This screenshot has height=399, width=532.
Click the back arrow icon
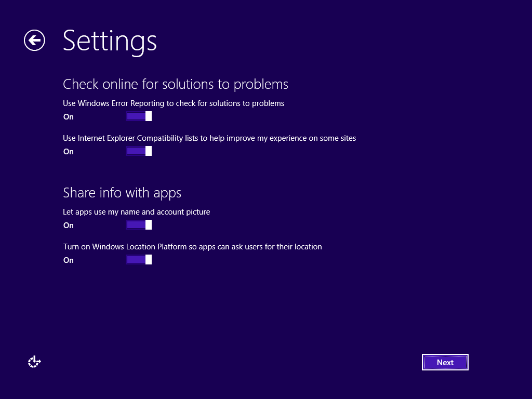coord(34,41)
